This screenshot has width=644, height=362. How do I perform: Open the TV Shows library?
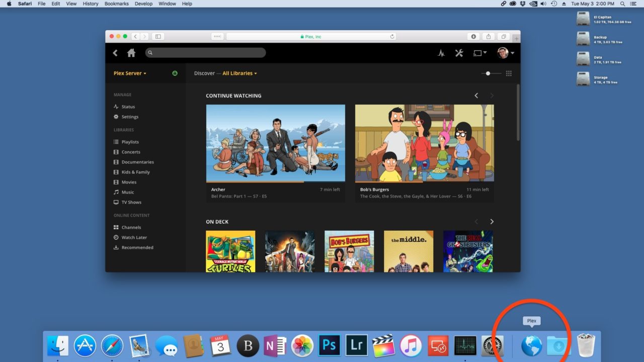[127, 202]
